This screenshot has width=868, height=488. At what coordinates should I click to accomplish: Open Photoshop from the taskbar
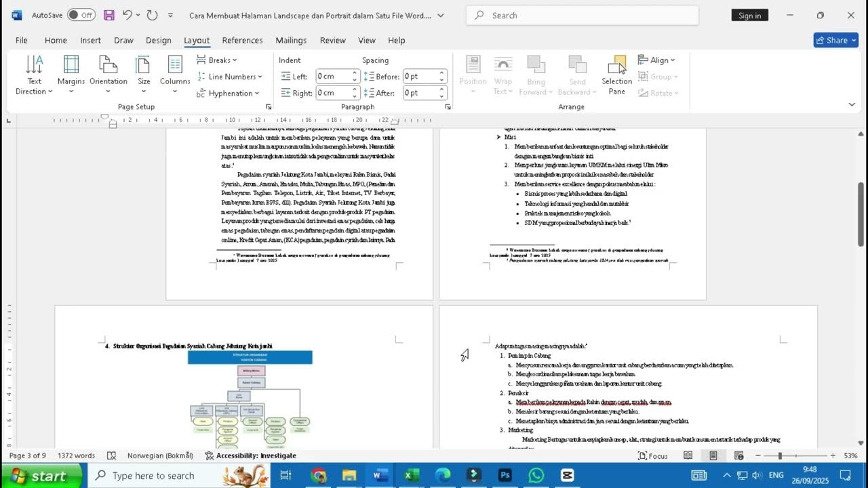coord(505,475)
